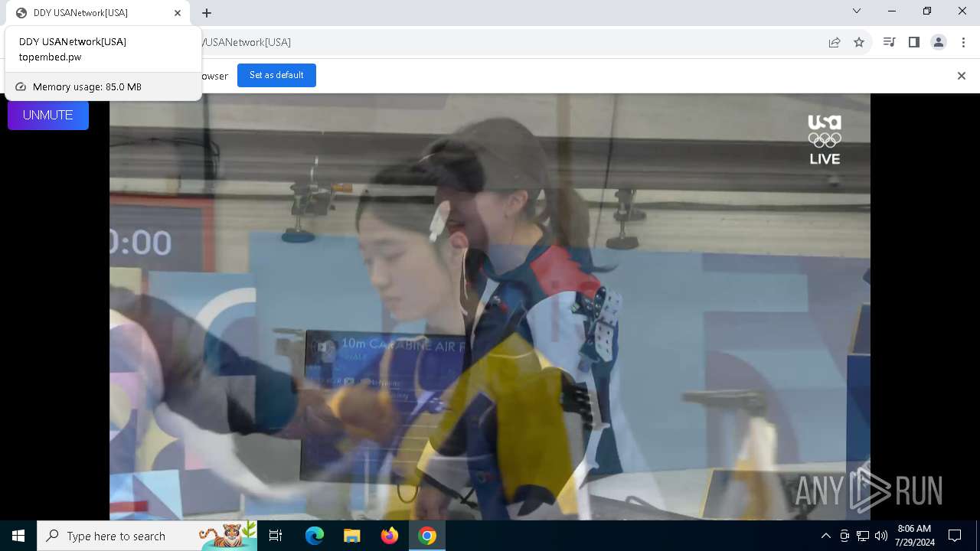Restore down the Chrome window
The width and height of the screenshot is (980, 551).
[x=927, y=11]
